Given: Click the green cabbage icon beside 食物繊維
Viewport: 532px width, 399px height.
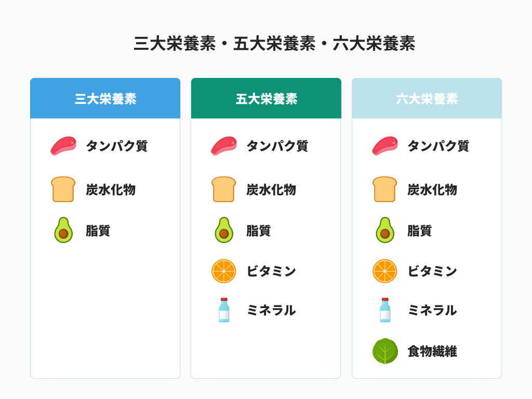Looking at the screenshot, I should [x=385, y=351].
